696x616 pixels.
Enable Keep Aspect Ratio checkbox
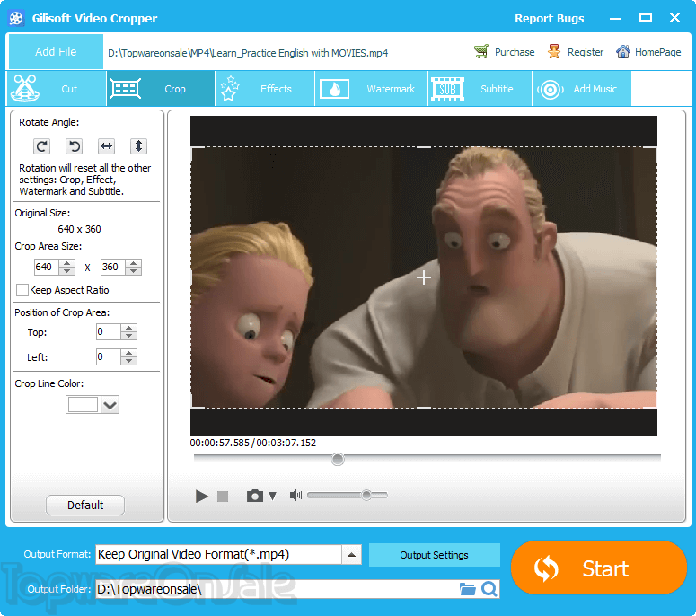coord(22,290)
